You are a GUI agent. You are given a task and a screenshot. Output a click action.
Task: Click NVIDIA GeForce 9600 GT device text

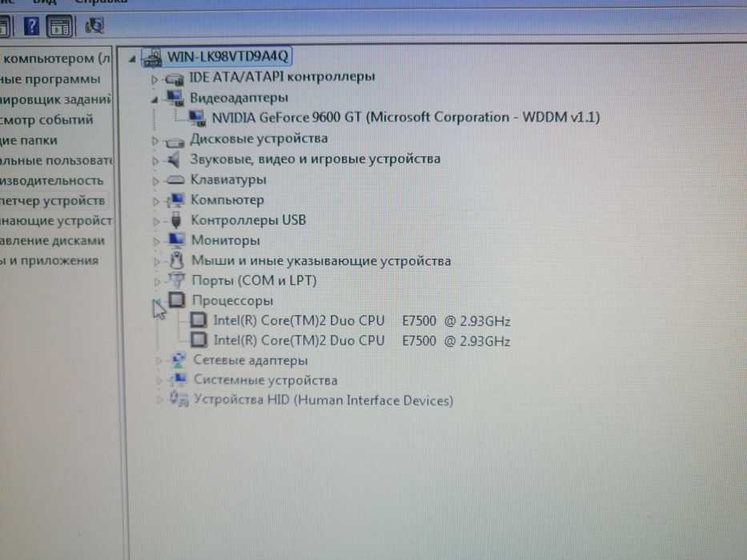click(406, 117)
